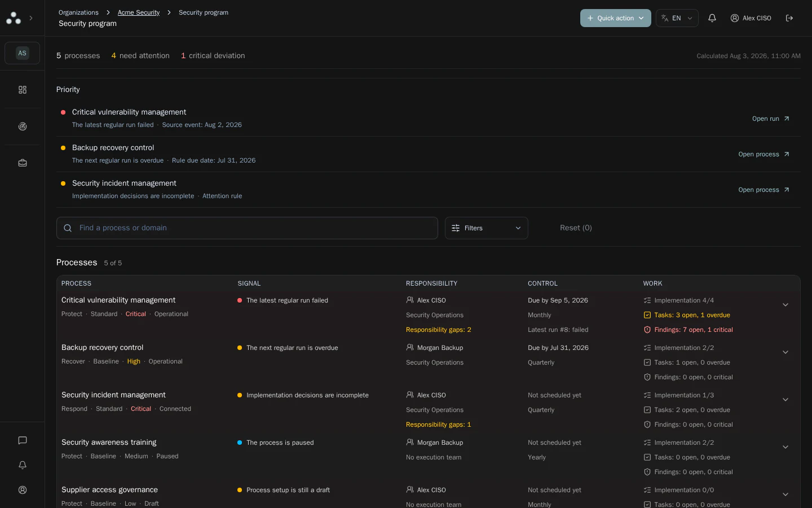Viewport: 812px width, 508px height.
Task: Click Latest run #8: failed text
Action: pyautogui.click(x=558, y=330)
